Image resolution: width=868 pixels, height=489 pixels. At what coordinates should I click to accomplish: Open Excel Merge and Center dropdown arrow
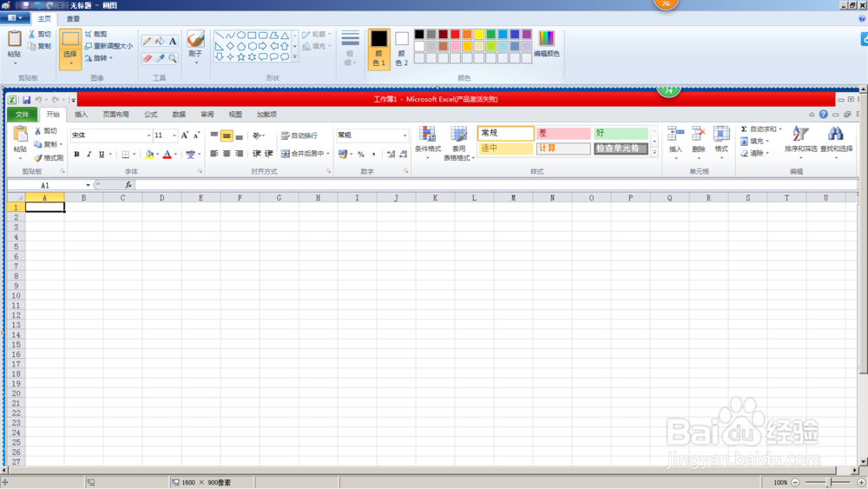coord(328,154)
